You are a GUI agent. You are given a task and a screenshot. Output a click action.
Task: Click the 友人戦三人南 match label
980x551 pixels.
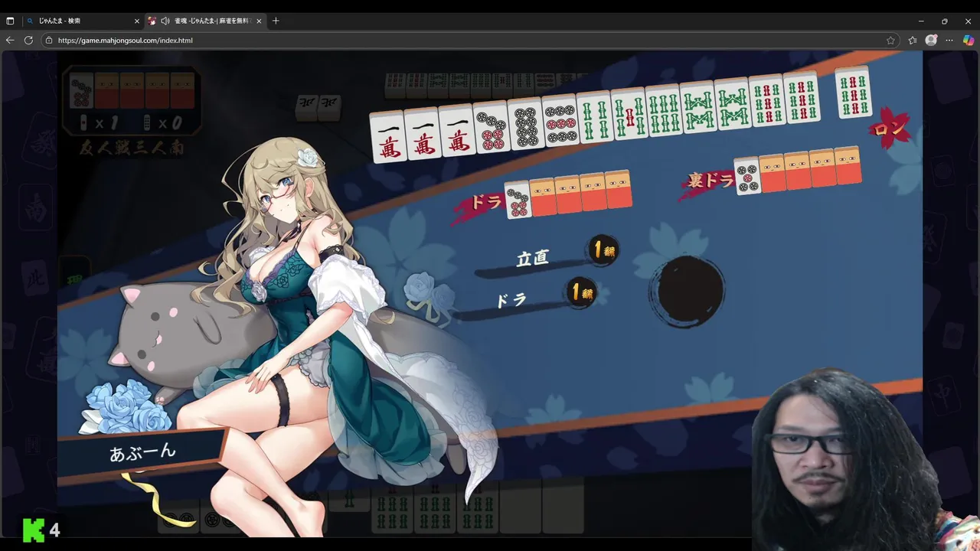132,146
